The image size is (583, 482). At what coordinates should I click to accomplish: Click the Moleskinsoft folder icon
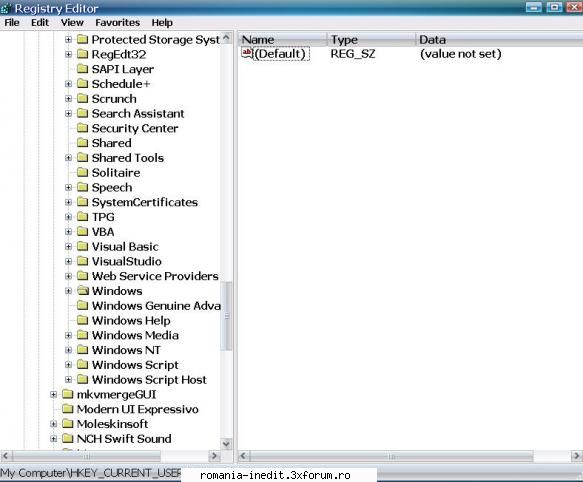point(68,424)
